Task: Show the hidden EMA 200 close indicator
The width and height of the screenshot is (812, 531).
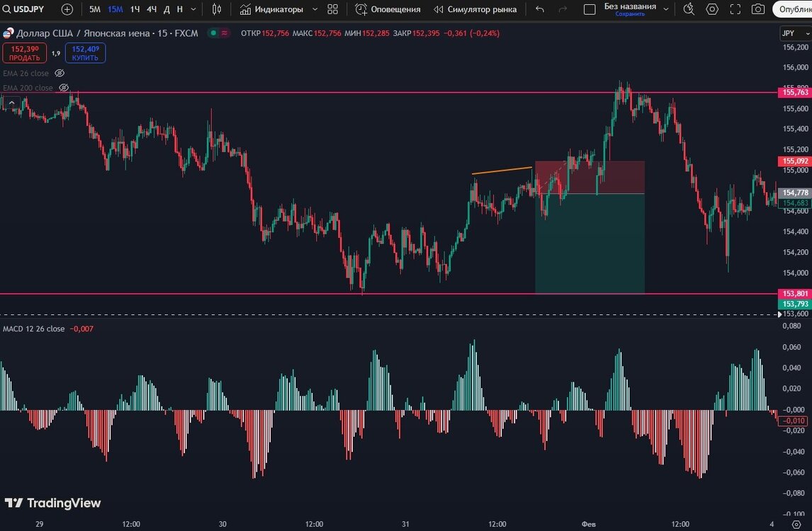Action: point(64,88)
